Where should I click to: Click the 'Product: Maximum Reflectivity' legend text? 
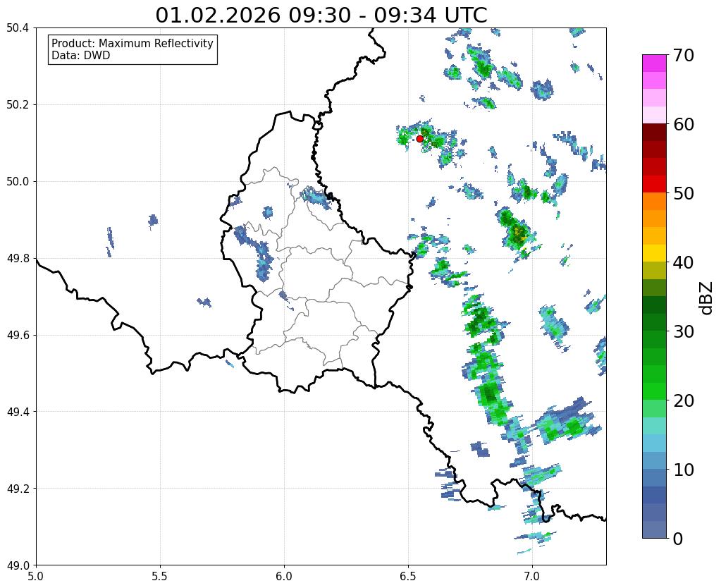[133, 44]
